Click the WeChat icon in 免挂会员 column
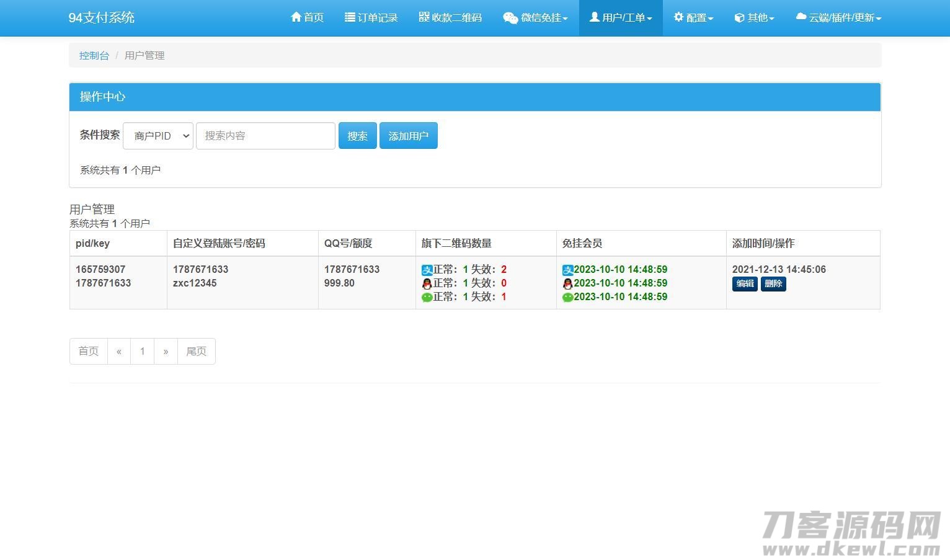This screenshot has height=560, width=950. pos(567,297)
